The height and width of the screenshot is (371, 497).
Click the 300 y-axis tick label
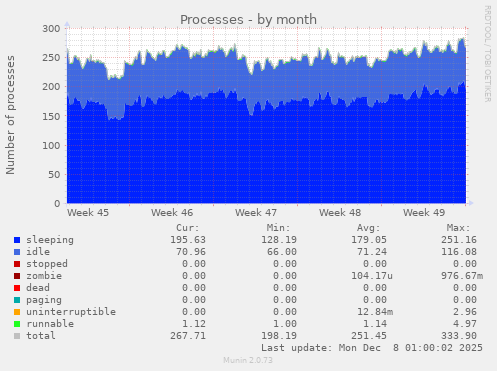pyautogui.click(x=51, y=29)
